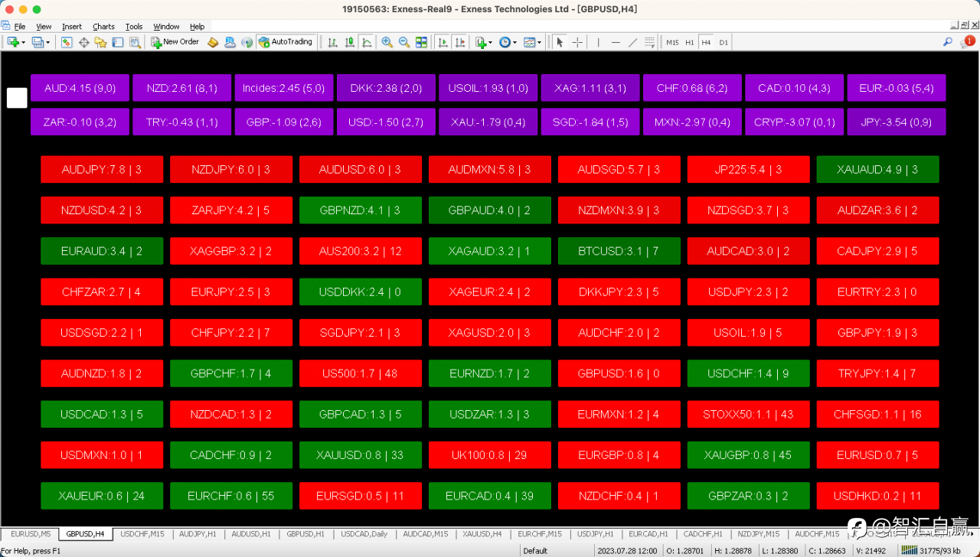Viewport: 980px width, 557px height.
Task: Zoom in on the chart
Action: (387, 42)
